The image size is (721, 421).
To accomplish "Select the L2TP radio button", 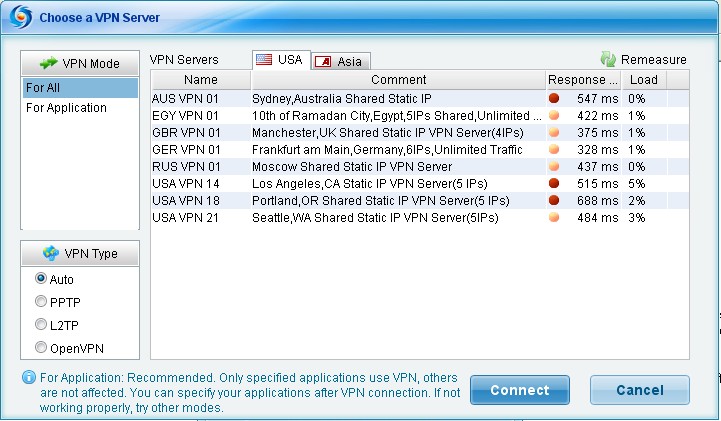I will [41, 324].
